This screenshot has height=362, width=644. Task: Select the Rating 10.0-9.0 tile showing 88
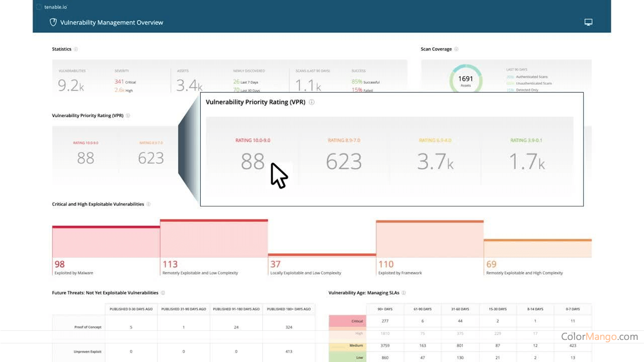coord(253,155)
